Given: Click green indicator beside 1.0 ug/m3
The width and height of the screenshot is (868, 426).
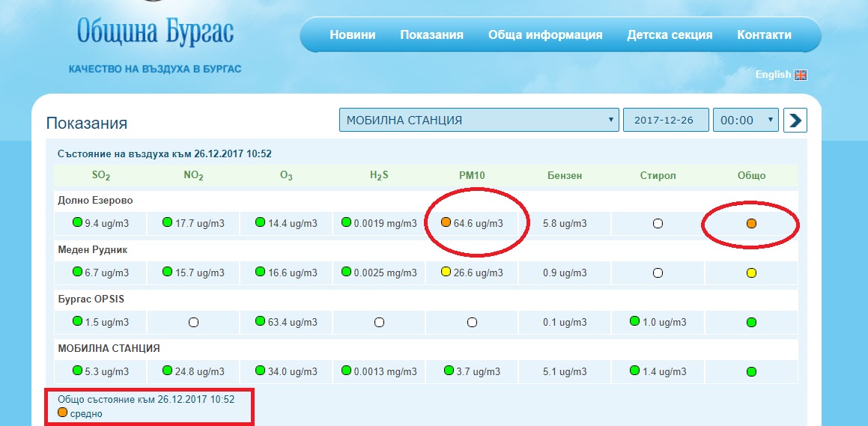Looking at the screenshot, I should pos(634,321).
